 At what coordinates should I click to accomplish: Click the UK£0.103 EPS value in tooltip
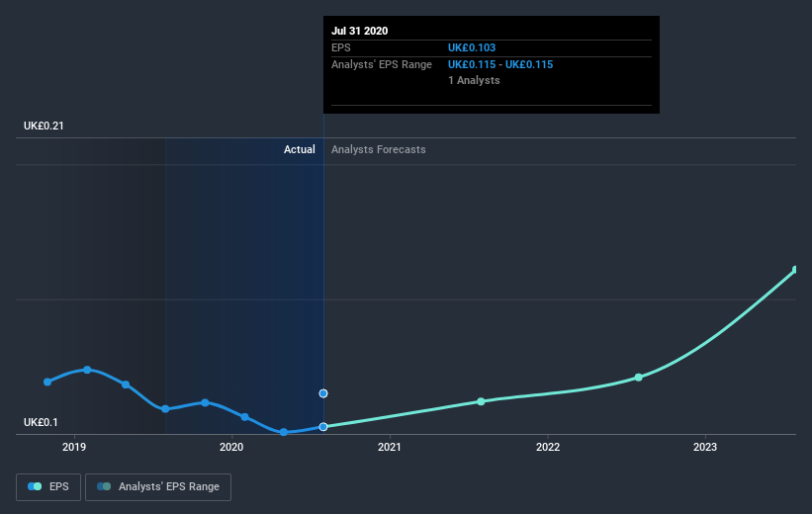click(472, 47)
